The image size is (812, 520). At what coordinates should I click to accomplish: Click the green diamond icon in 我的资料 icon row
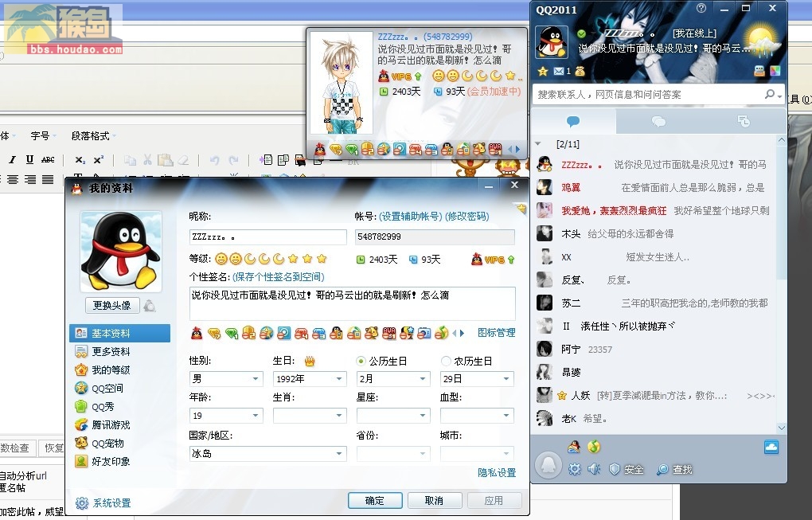point(232,333)
